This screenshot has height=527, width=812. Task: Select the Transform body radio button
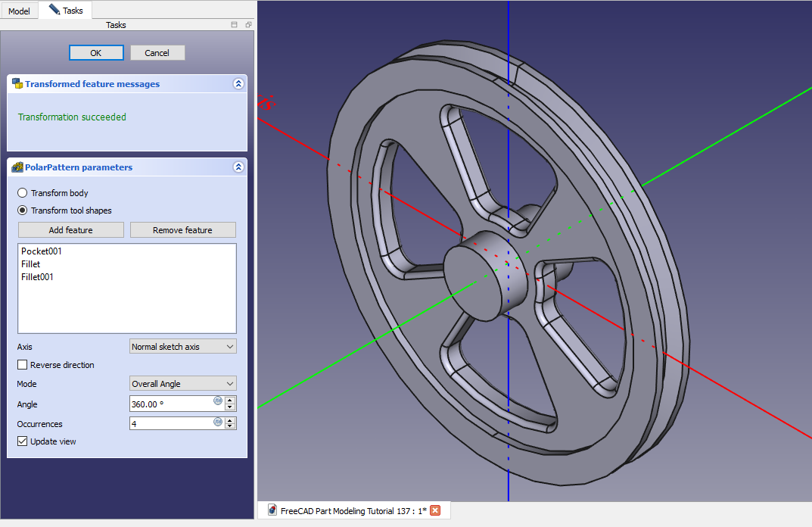(23, 193)
